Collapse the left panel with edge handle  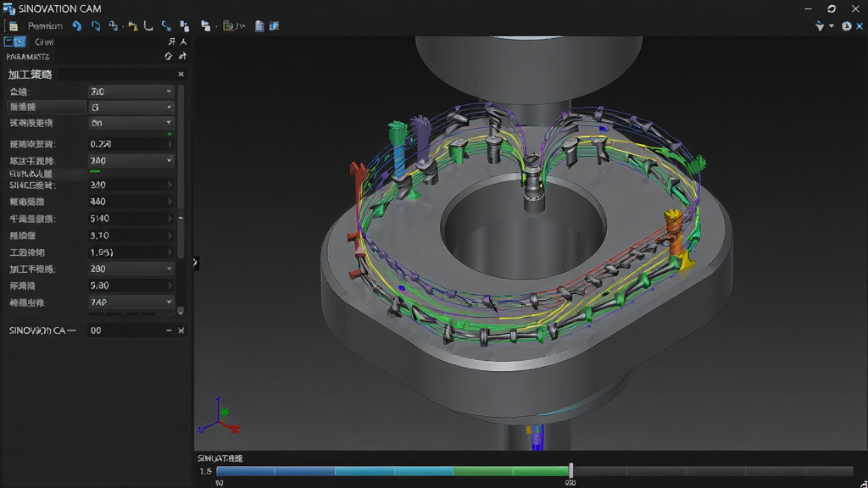tap(195, 263)
